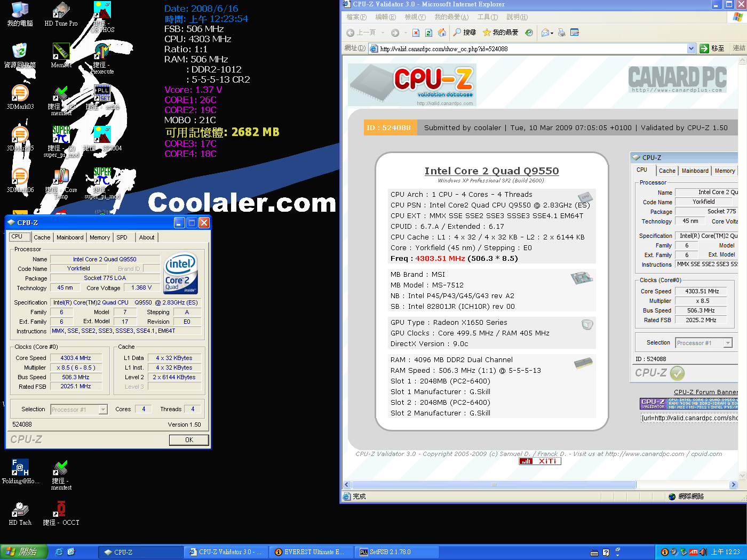747x560 pixels.
Task: Click the Internet Explorer quick launch icon
Action: (59, 552)
